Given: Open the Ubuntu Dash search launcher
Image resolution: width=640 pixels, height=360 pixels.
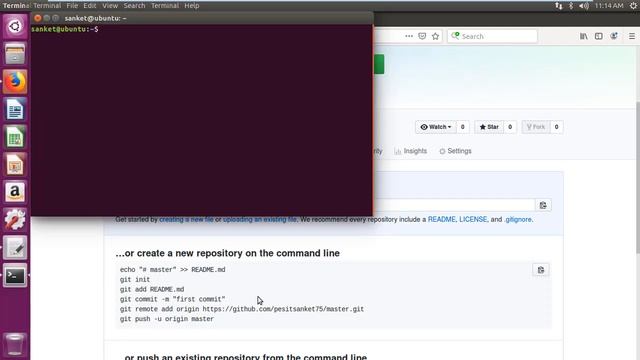Looking at the screenshot, I should coord(15,27).
